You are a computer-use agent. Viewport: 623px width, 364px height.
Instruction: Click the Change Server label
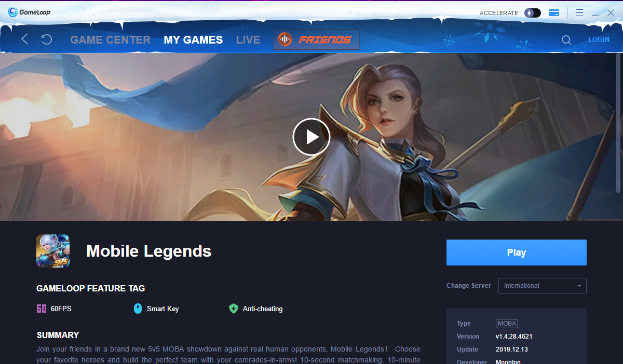tap(469, 286)
